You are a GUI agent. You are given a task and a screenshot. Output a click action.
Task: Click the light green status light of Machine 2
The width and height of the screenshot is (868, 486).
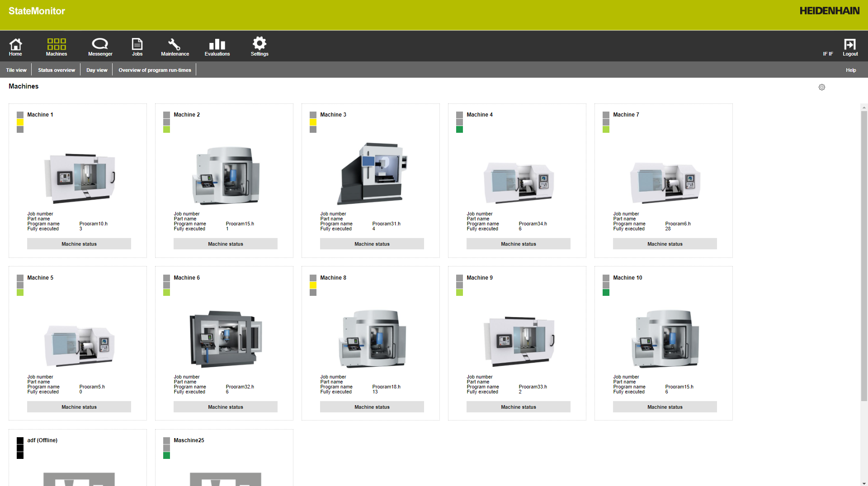[x=166, y=130]
